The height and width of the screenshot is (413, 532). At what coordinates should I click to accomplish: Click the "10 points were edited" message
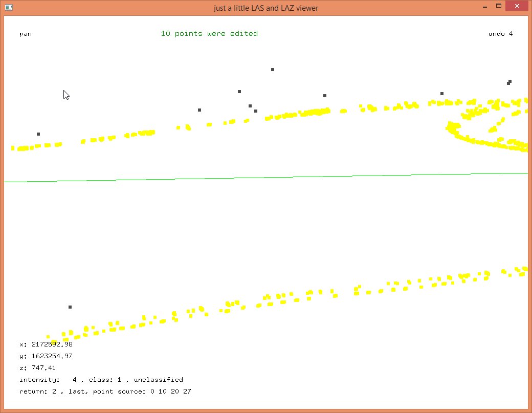209,34
